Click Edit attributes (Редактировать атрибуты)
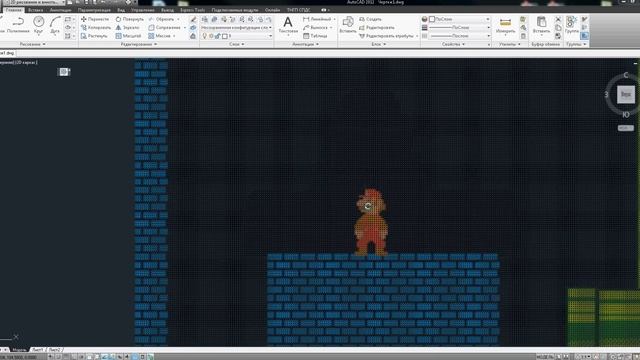Image resolution: width=640 pixels, height=360 pixels. (386, 36)
